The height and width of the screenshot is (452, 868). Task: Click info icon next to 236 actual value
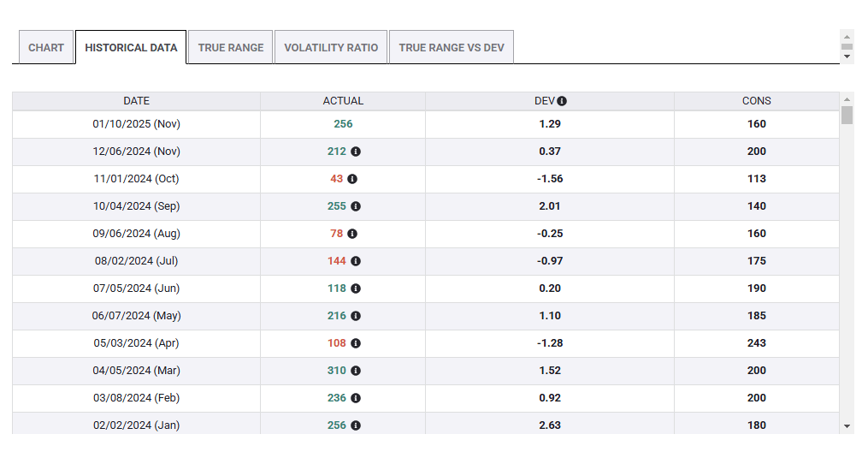click(x=356, y=398)
